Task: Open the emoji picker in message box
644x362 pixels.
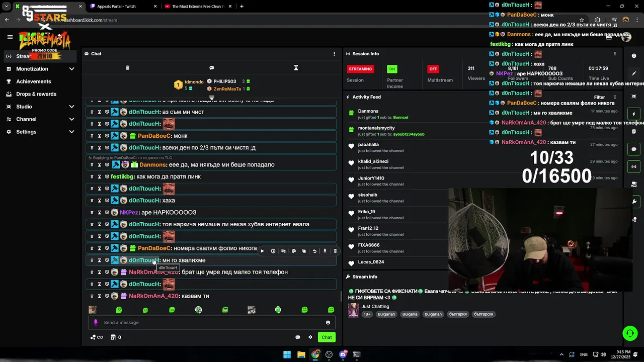Action: point(328,323)
